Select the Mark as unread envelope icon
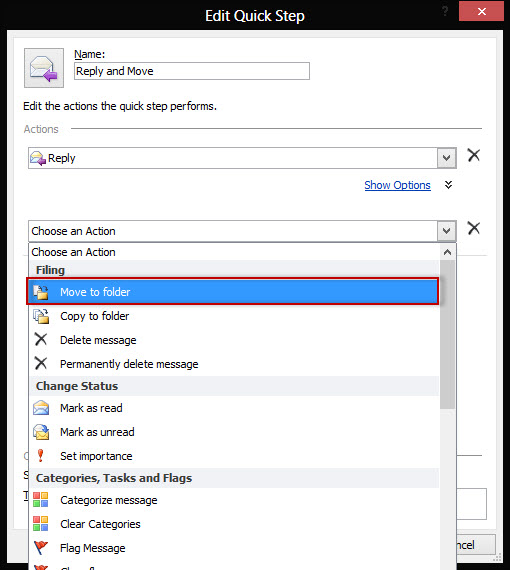The height and width of the screenshot is (570, 510). click(x=41, y=432)
